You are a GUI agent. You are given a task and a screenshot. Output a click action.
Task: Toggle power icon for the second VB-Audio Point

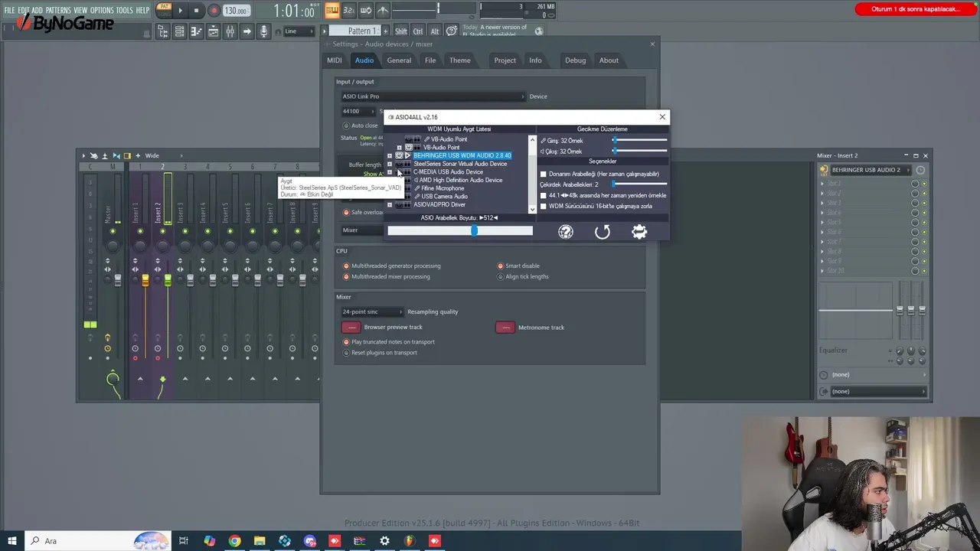(409, 147)
